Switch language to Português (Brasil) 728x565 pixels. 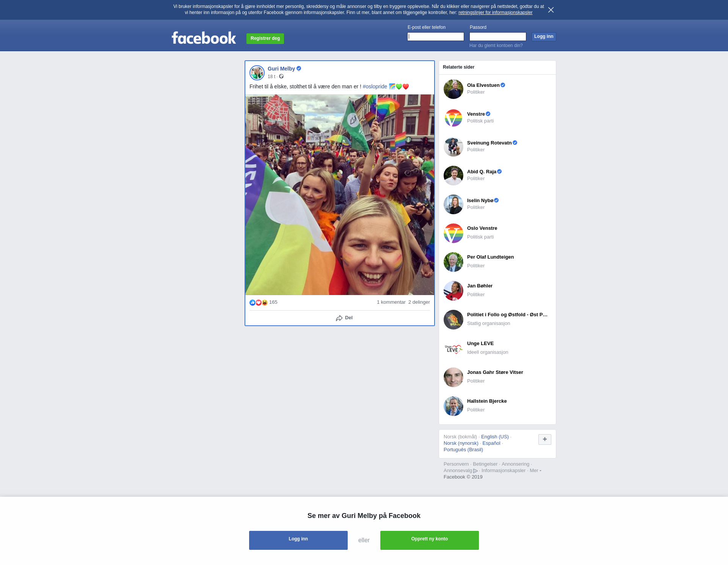click(463, 450)
